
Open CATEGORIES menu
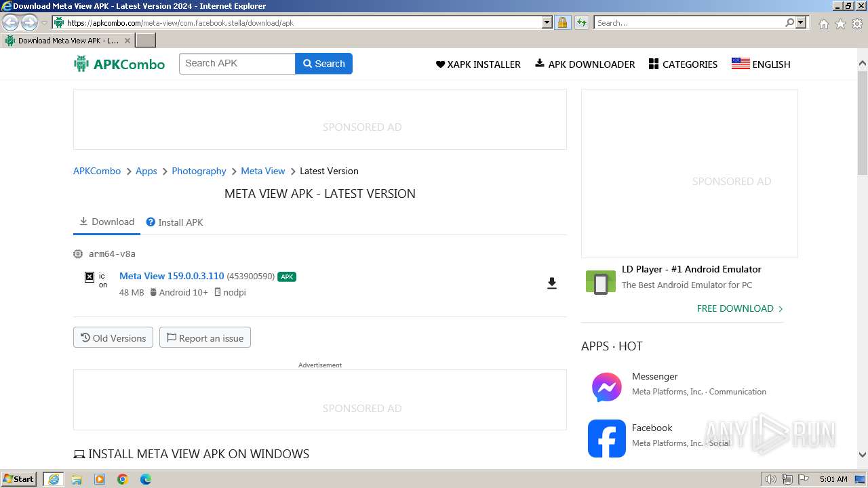[x=683, y=64]
